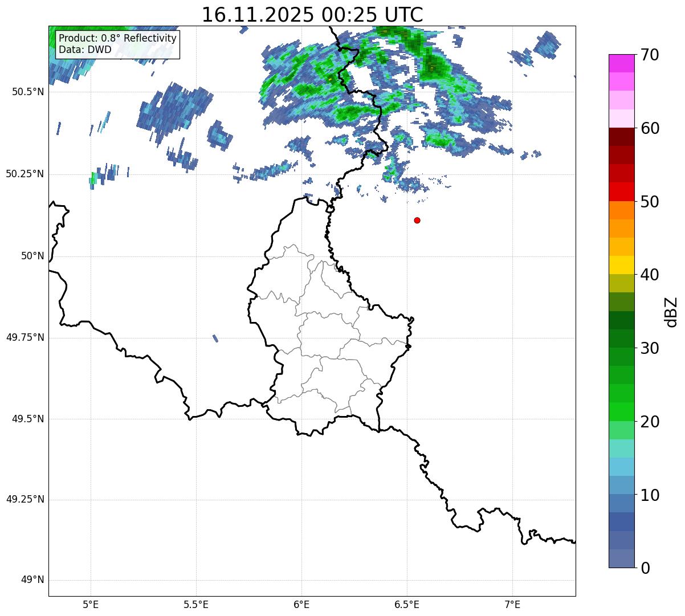Click the 49.25°N latitude label
The width and height of the screenshot is (685, 616).
[25, 500]
